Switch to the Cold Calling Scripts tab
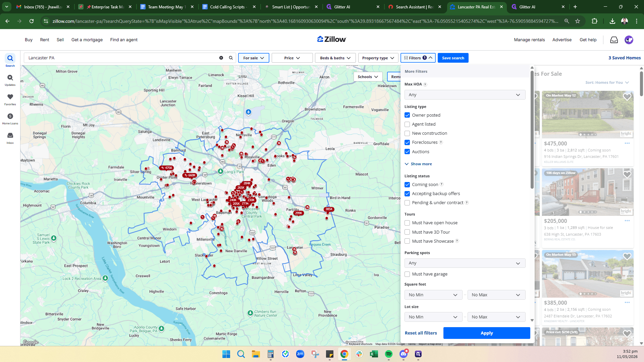644x362 pixels. tap(228, 7)
